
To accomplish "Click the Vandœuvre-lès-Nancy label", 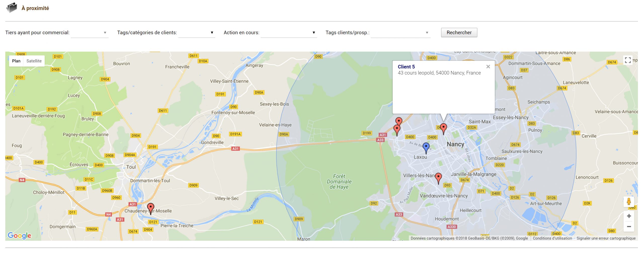I will pyautogui.click(x=444, y=196).
